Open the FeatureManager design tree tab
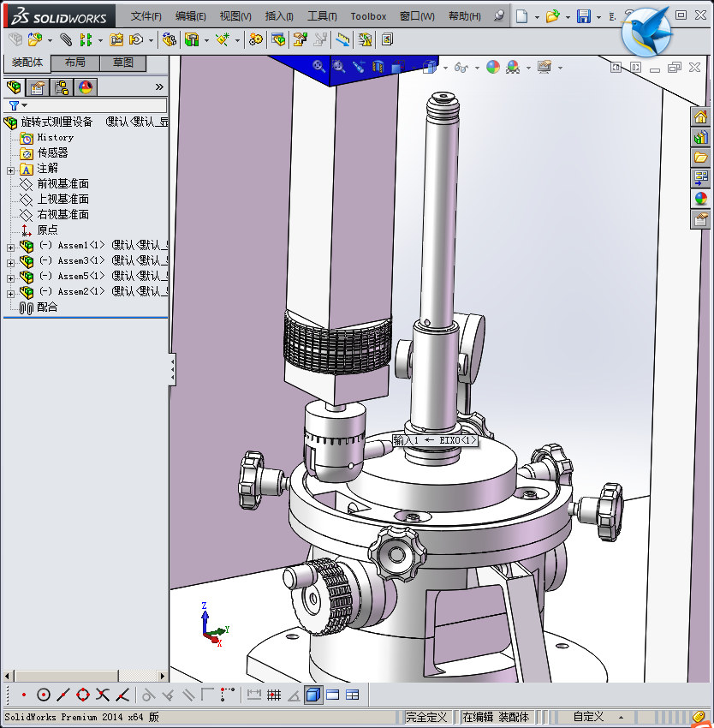 (x=14, y=87)
